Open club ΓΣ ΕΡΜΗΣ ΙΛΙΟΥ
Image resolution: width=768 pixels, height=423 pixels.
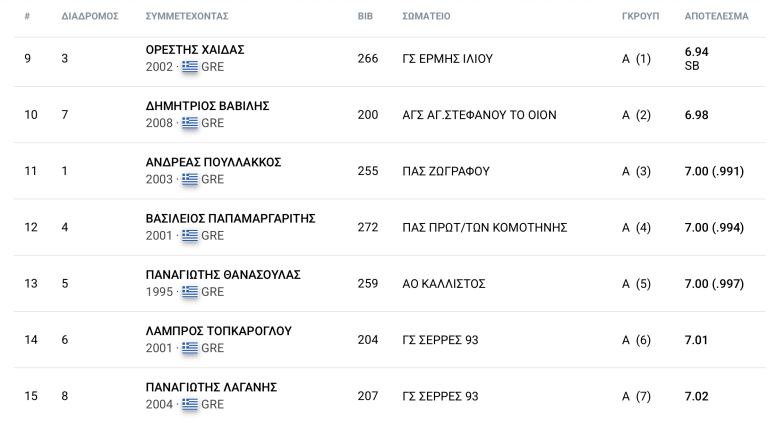point(447,59)
